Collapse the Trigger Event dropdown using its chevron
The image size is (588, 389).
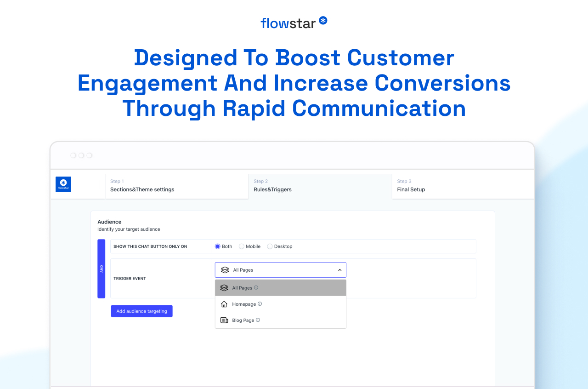coord(339,270)
